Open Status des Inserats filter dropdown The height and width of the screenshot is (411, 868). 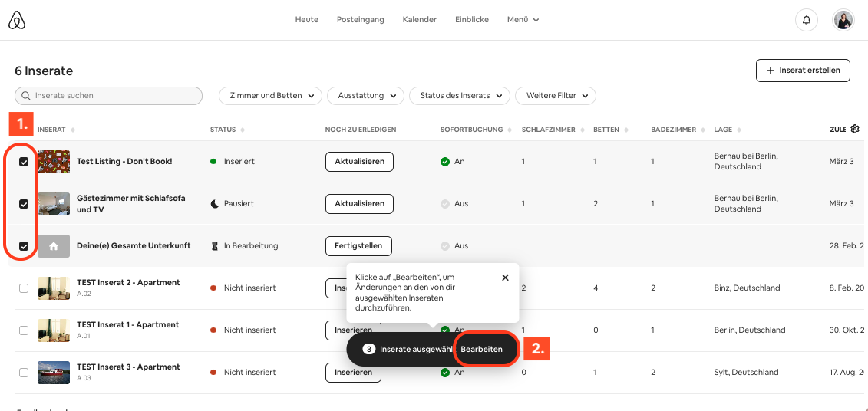(x=460, y=96)
